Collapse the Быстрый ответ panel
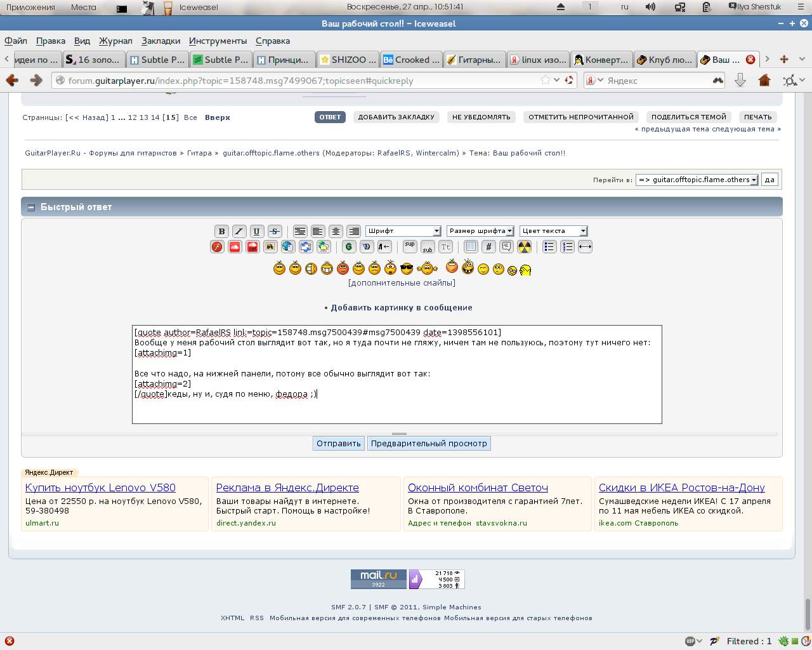 pyautogui.click(x=30, y=207)
